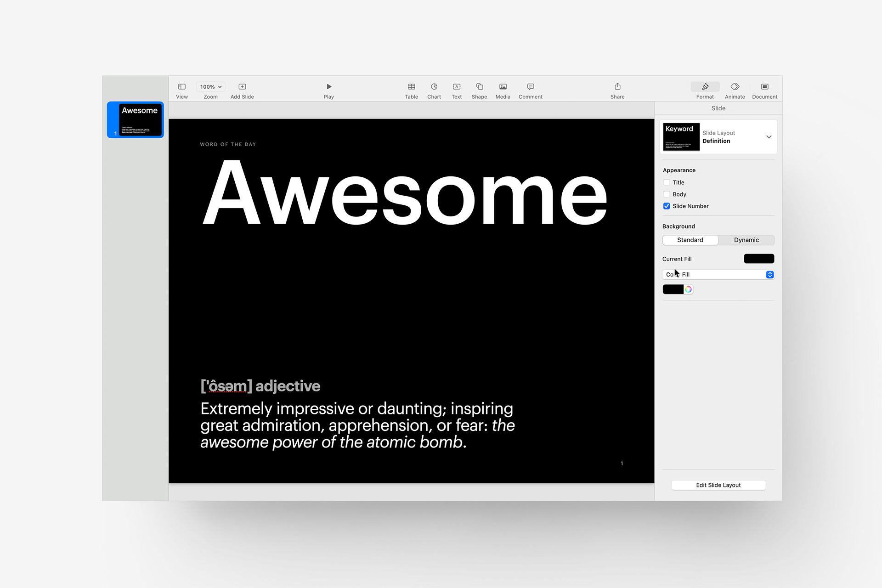Click the Edit Slide Layout button

[718, 485]
